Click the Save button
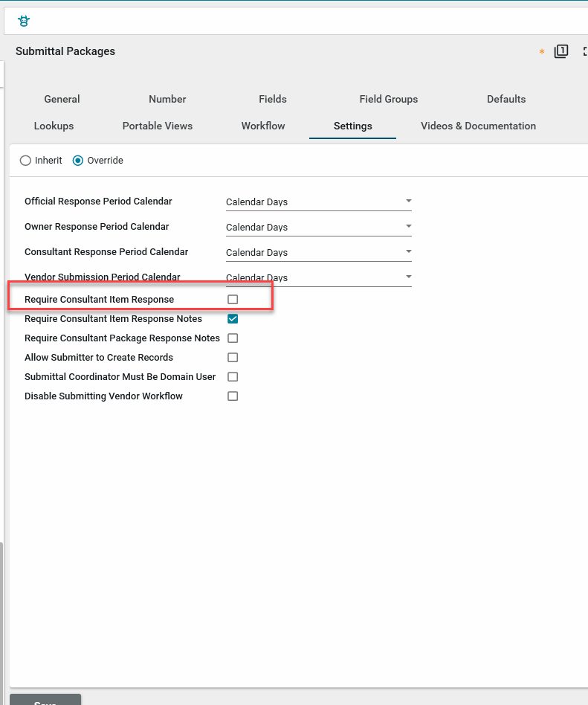The height and width of the screenshot is (705, 588). [45, 700]
